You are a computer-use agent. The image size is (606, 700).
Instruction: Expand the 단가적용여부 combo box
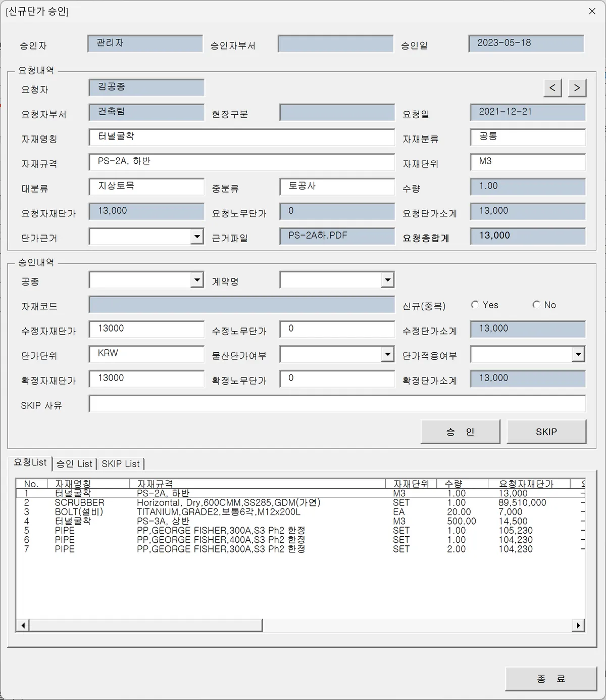578,354
